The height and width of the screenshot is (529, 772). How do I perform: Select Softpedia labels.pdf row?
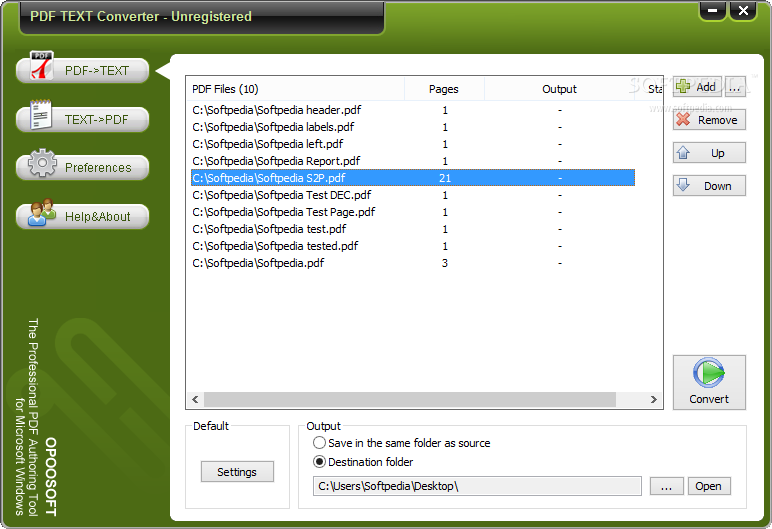point(413,127)
